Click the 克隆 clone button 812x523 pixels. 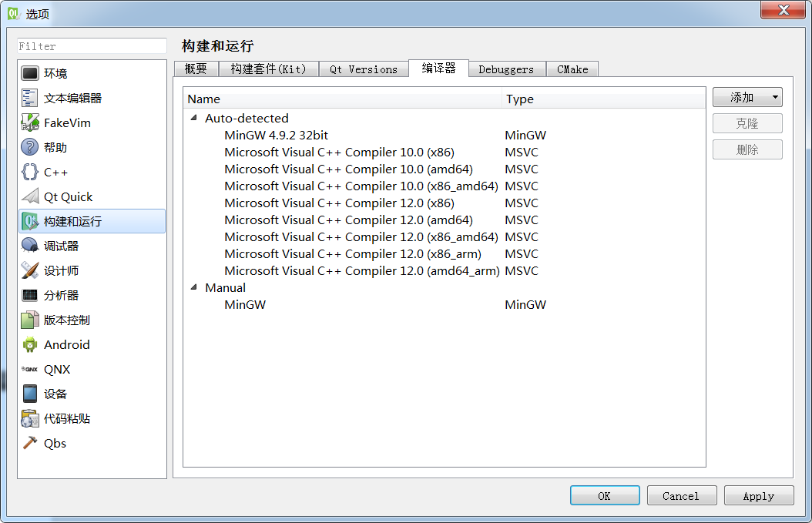point(747,123)
